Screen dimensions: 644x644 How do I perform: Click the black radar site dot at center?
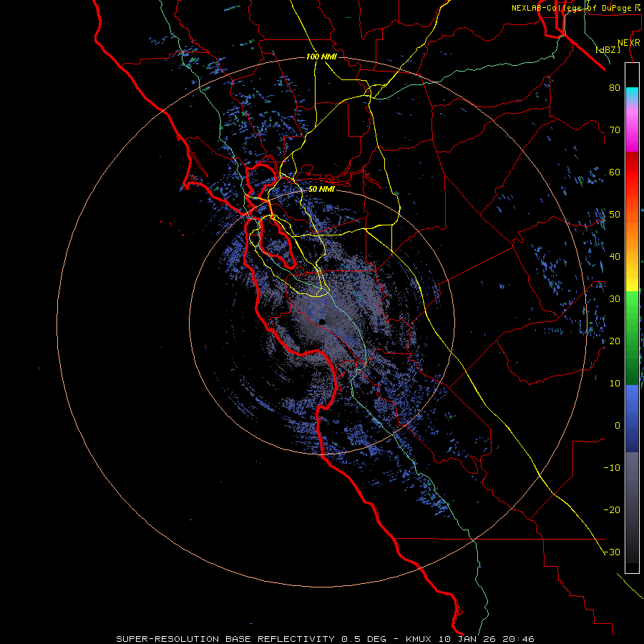coord(322,322)
